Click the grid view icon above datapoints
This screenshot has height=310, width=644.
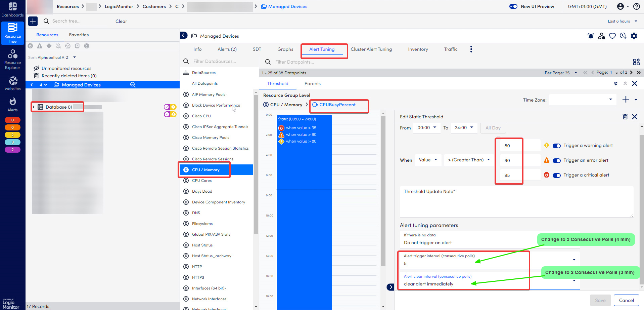[636, 62]
